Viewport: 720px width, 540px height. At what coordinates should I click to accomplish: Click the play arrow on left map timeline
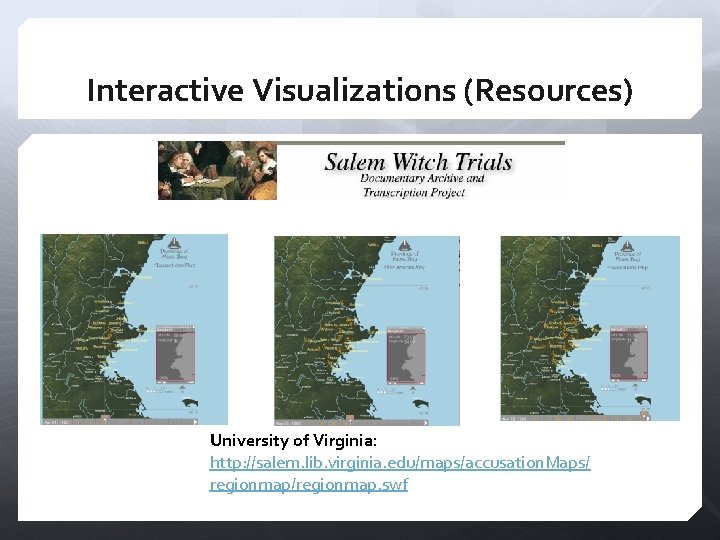click(195, 422)
